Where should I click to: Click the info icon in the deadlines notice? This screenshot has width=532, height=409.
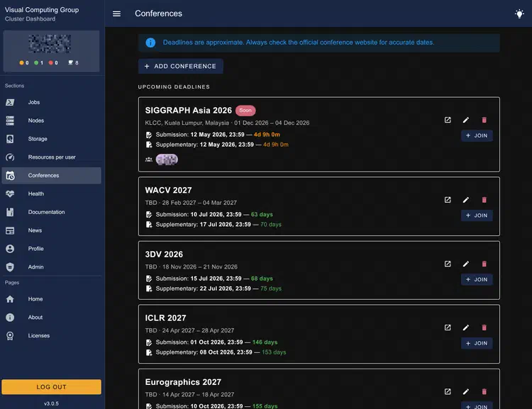pos(150,43)
